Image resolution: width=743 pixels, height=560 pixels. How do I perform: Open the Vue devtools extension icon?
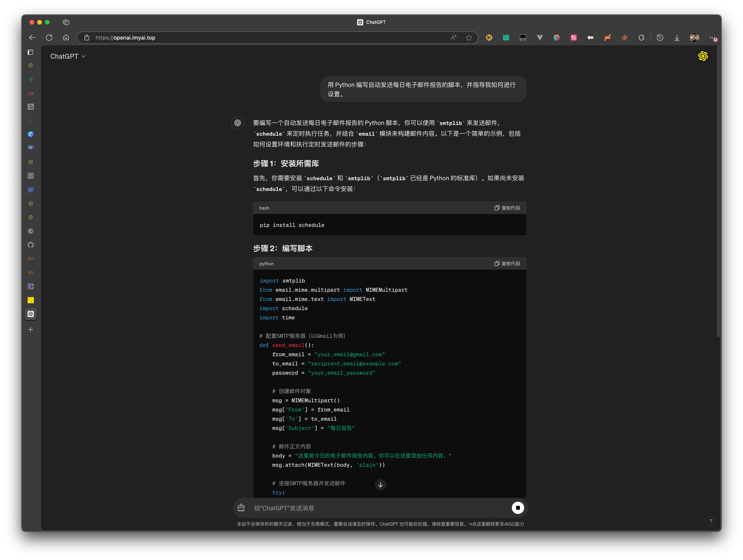[x=540, y=38]
